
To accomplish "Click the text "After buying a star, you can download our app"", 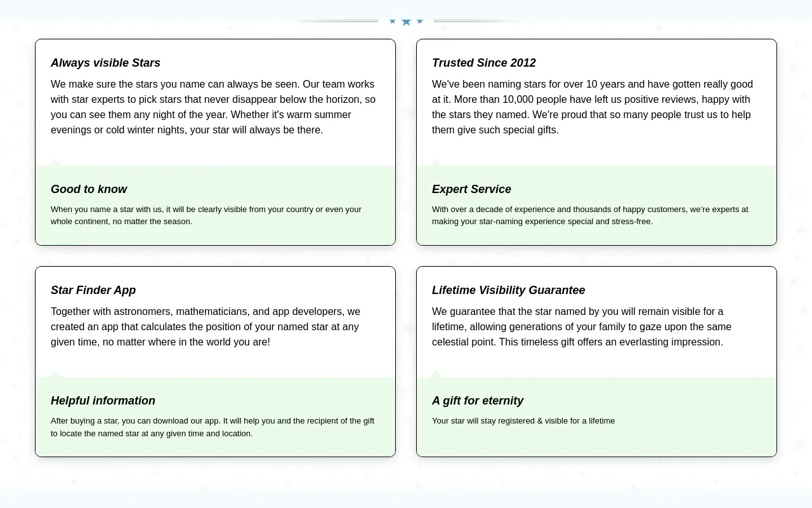I will (x=213, y=427).
